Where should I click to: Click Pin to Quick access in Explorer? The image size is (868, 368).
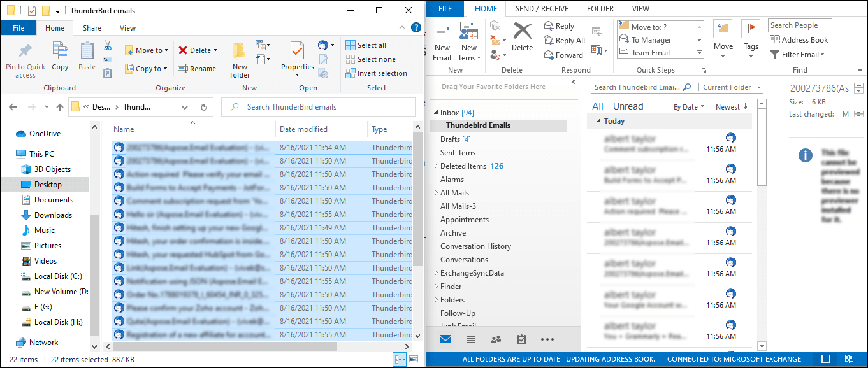[x=25, y=60]
